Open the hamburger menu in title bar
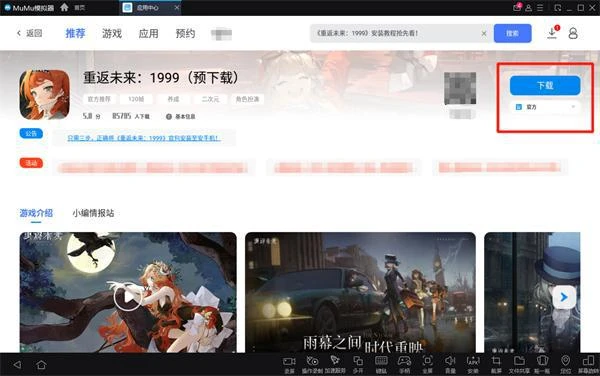 pos(540,8)
